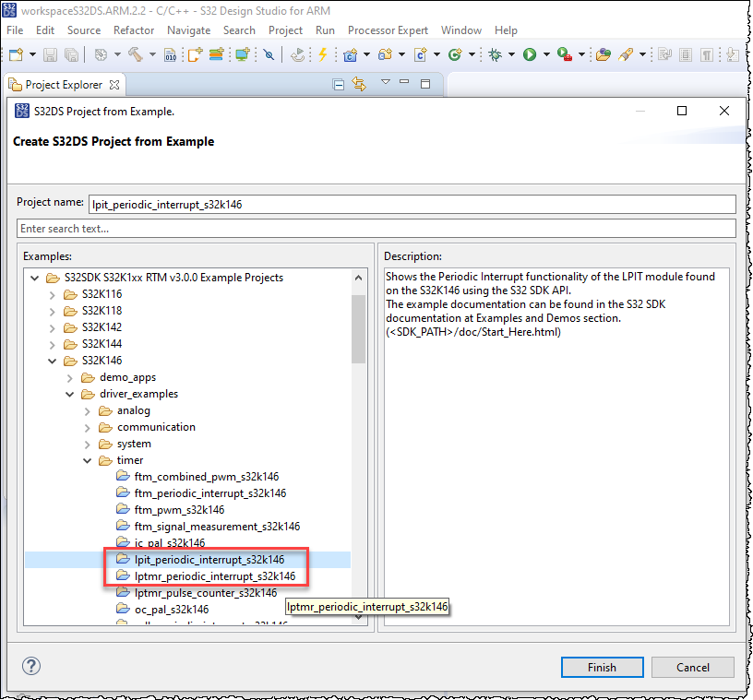
Task: Select ftm_pwm_s32k146 example
Action: (x=180, y=510)
